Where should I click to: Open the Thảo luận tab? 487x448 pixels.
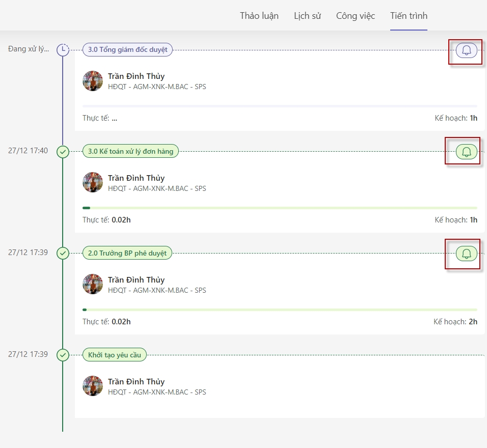(x=259, y=16)
